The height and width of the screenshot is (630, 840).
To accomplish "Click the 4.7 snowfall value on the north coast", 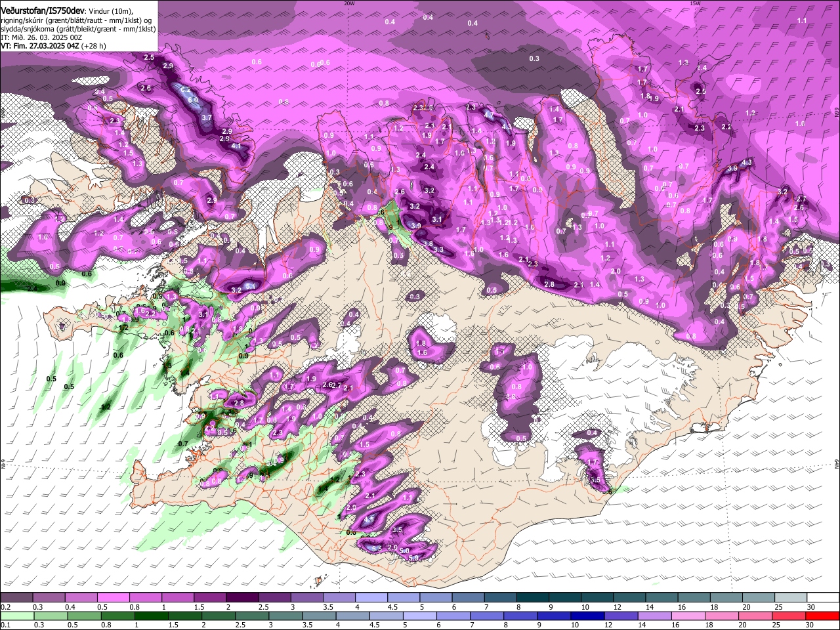I will 489,115.
